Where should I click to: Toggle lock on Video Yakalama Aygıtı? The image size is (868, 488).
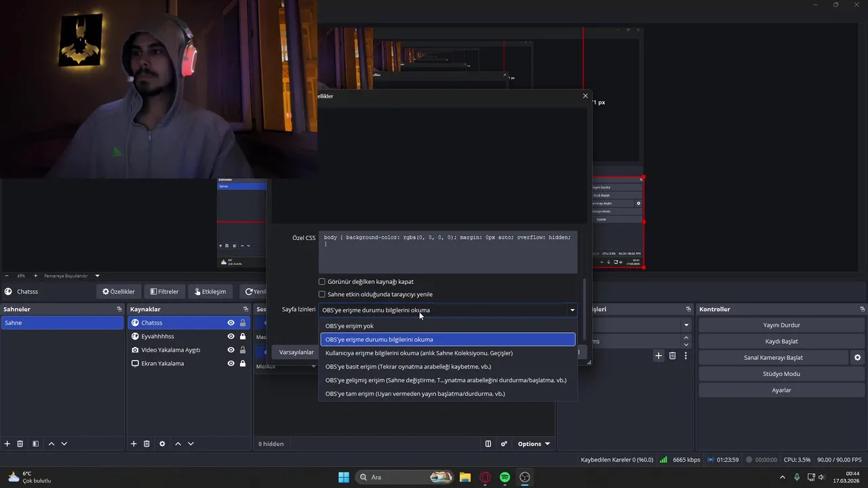tap(243, 350)
